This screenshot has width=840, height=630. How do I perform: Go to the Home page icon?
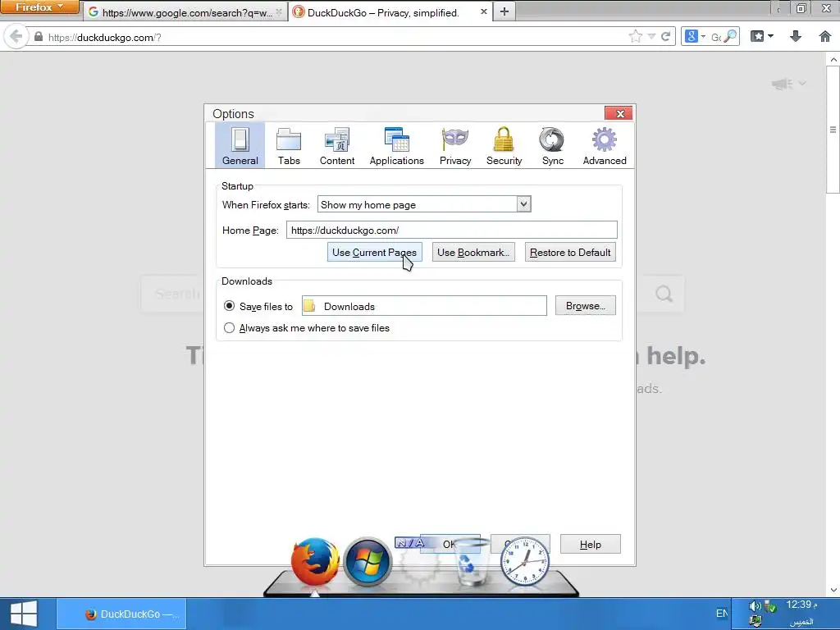825,36
